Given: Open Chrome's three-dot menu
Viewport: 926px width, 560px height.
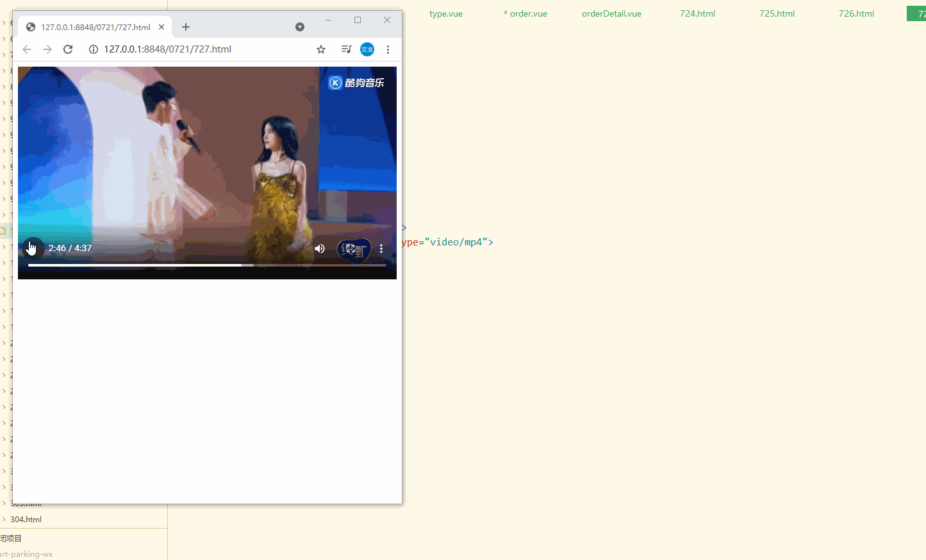Looking at the screenshot, I should pyautogui.click(x=388, y=49).
